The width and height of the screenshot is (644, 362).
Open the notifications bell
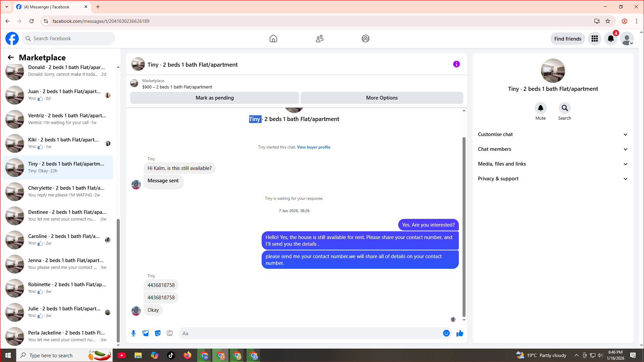coord(611,39)
